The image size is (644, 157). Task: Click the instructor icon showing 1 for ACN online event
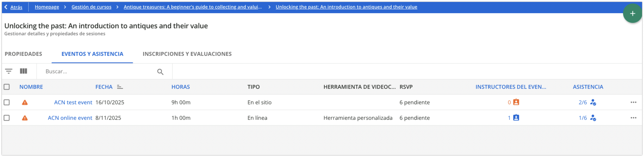pyautogui.click(x=516, y=118)
